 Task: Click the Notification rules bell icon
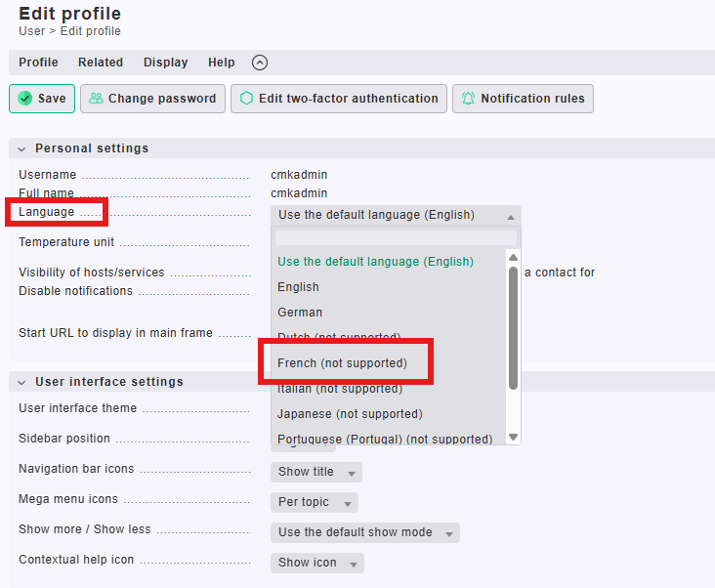469,99
